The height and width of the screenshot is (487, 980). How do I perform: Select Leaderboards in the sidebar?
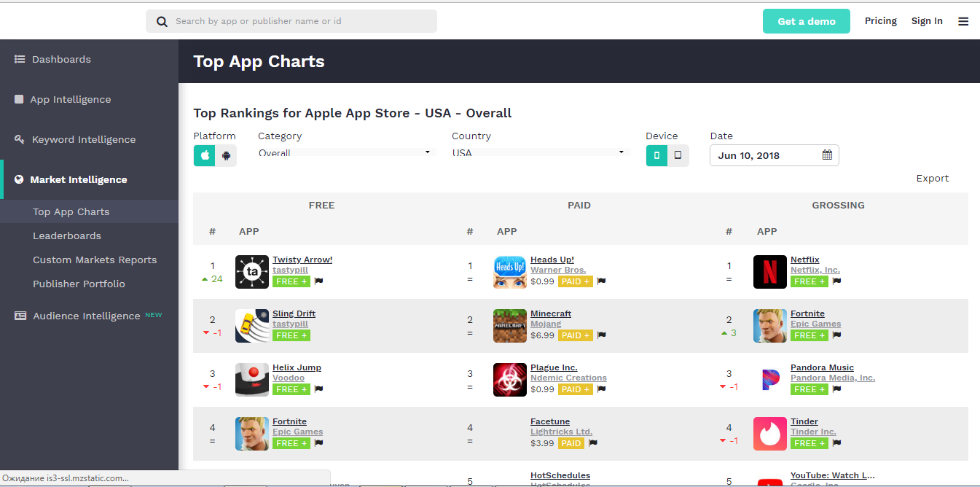(x=67, y=235)
